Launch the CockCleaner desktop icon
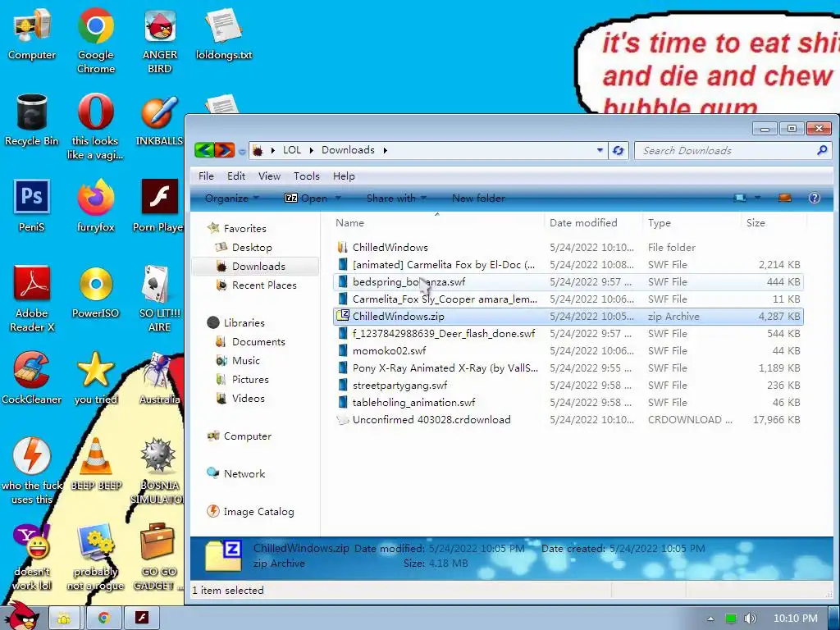The width and height of the screenshot is (840, 630). coord(32,377)
